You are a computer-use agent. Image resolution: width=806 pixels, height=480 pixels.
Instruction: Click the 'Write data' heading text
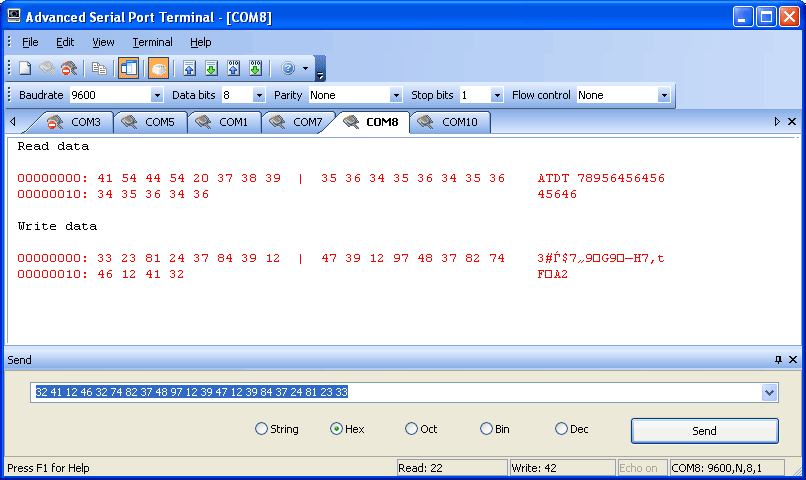pyautogui.click(x=57, y=226)
